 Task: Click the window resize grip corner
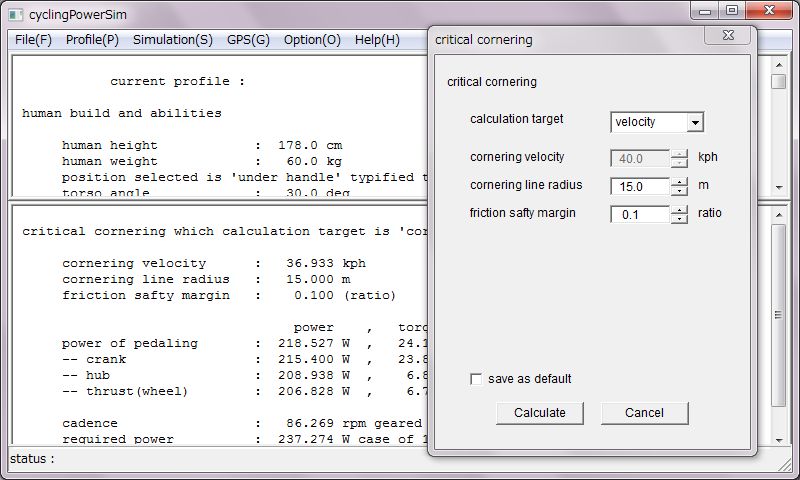click(x=784, y=464)
